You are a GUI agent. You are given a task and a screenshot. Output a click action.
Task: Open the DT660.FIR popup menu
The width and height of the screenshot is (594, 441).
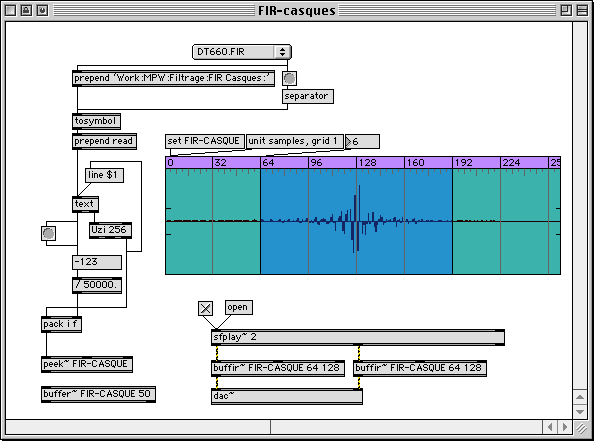242,52
